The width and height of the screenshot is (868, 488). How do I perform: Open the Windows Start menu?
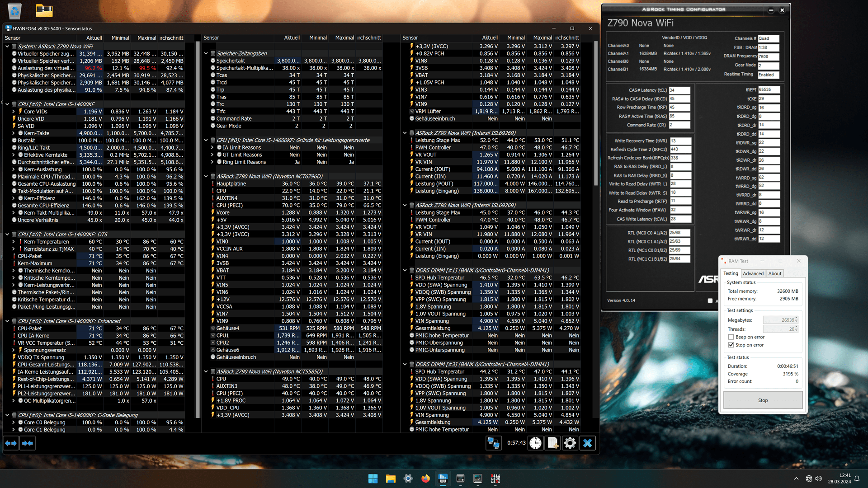click(x=373, y=479)
